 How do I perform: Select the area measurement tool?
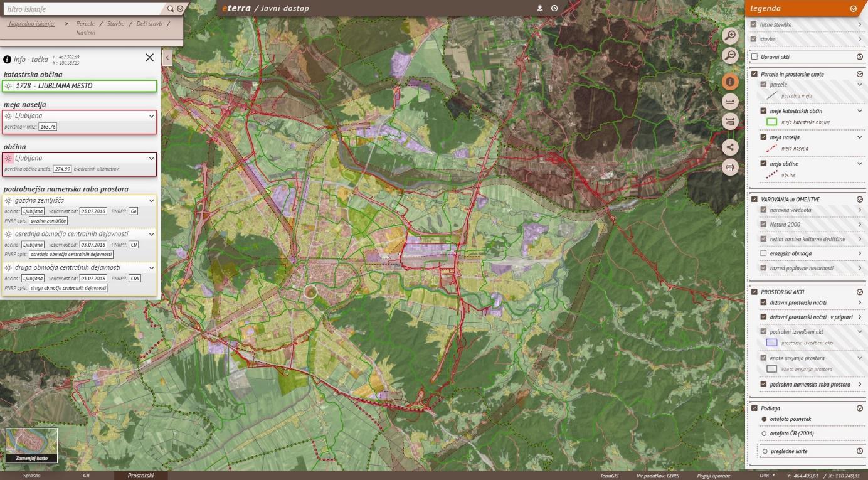(x=730, y=121)
